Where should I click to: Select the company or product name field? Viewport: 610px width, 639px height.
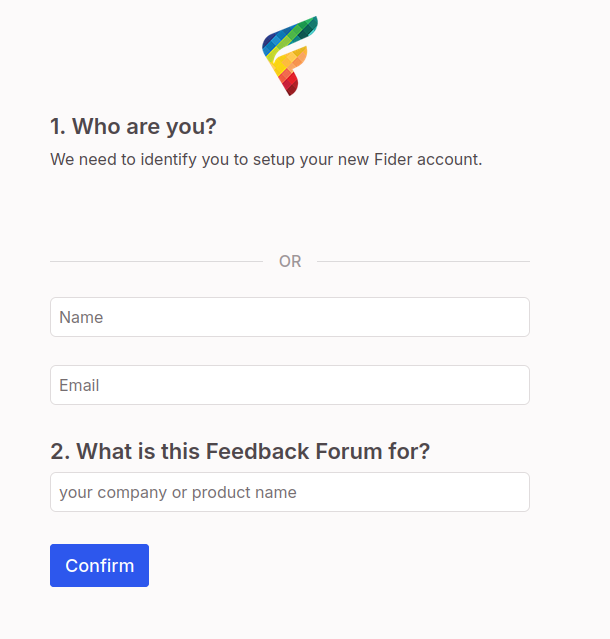[289, 492]
